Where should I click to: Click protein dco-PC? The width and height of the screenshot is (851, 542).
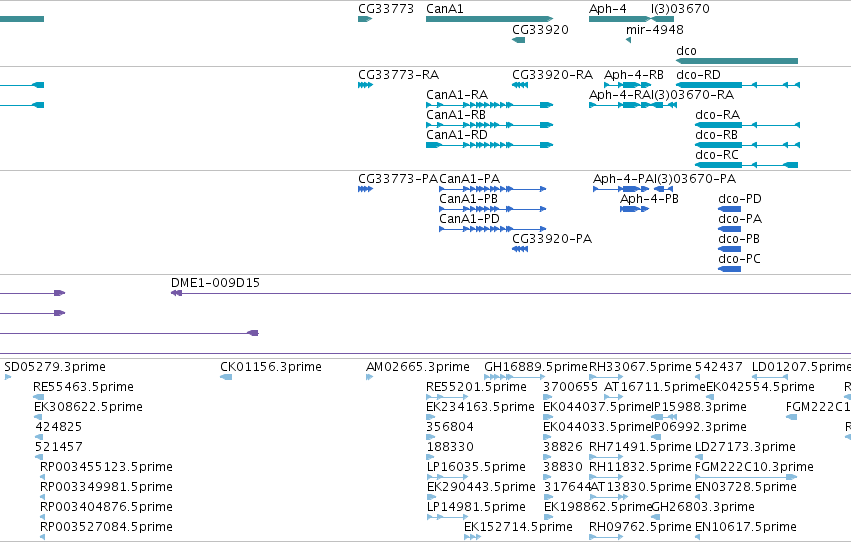point(729,270)
